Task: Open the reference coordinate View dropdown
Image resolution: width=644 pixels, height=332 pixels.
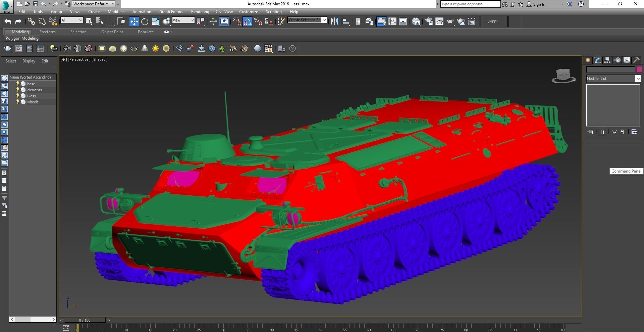Action: tap(183, 20)
